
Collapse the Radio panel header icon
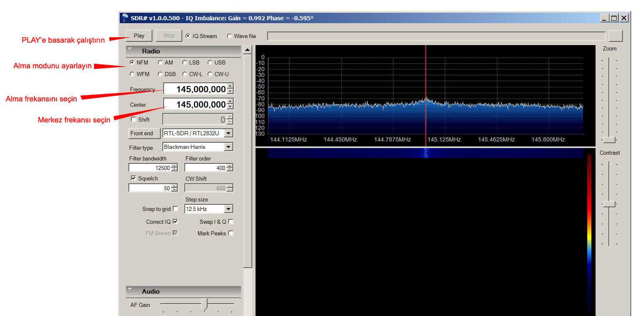(130, 49)
